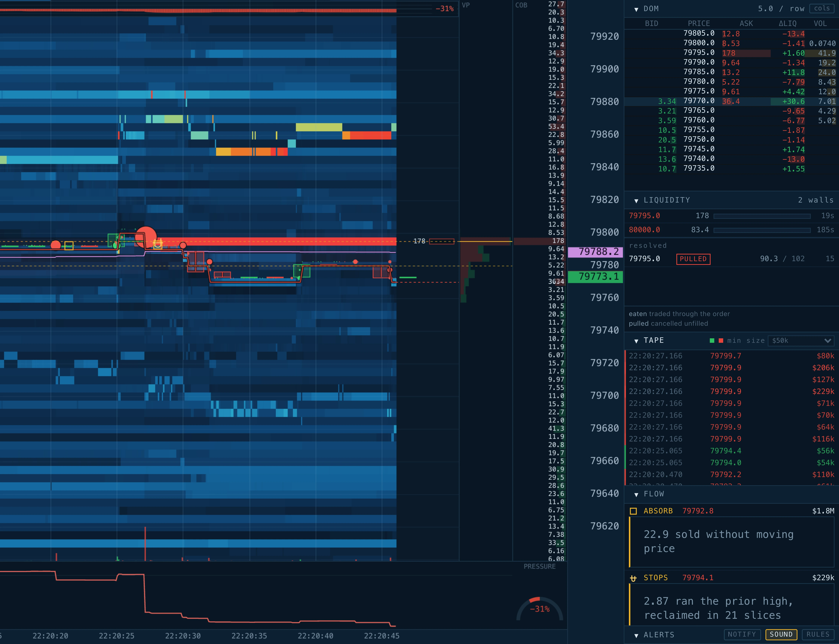Click the green 79773.1 last price label

tap(595, 277)
